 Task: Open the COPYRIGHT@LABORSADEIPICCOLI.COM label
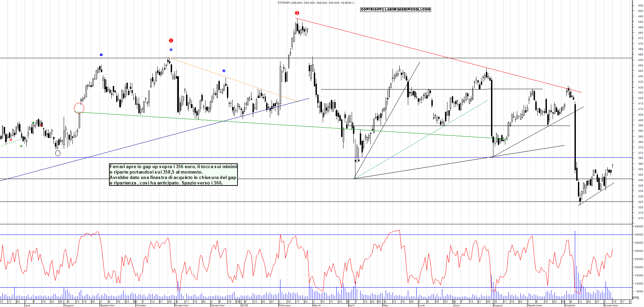coord(395,10)
